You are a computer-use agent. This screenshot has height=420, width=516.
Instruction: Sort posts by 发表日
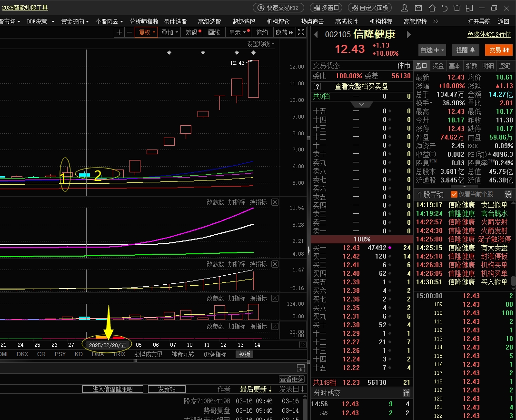point(291,389)
